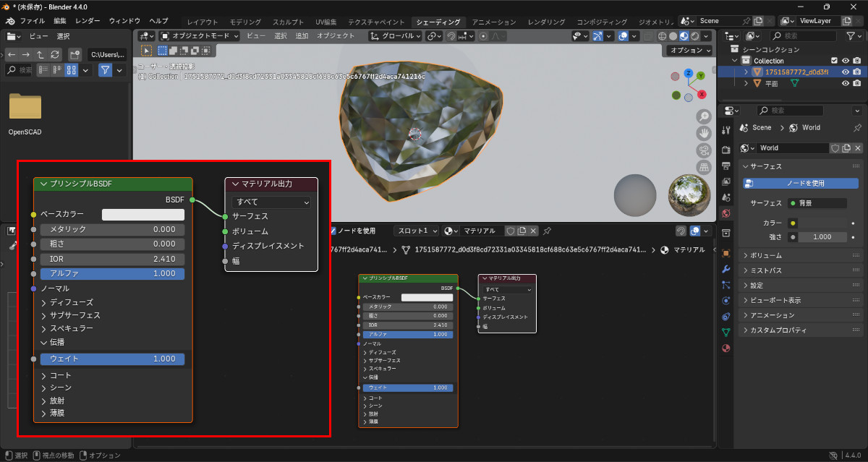Open the Object properties tab (orange square icon)
Image resolution: width=868 pixels, height=462 pixels.
click(x=726, y=253)
